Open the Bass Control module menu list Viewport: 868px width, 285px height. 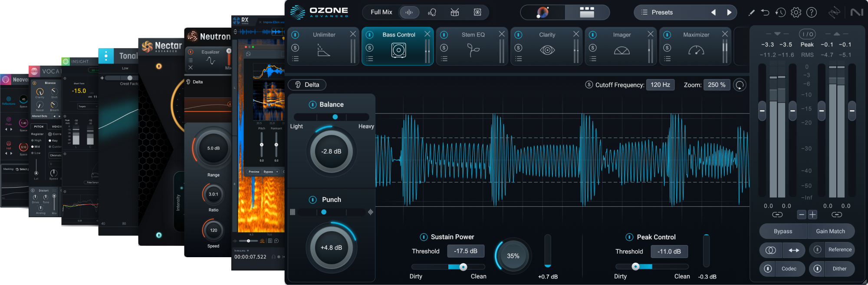coord(370,59)
